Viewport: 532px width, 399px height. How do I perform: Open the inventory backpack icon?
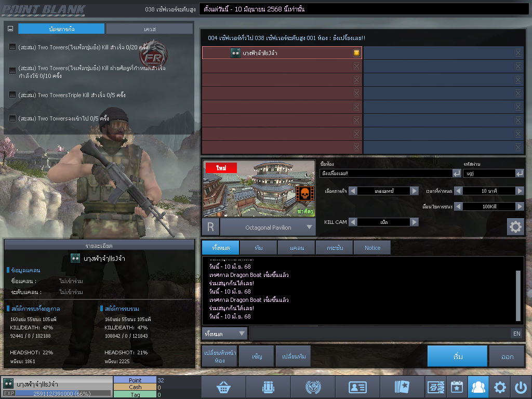pyautogui.click(x=268, y=387)
